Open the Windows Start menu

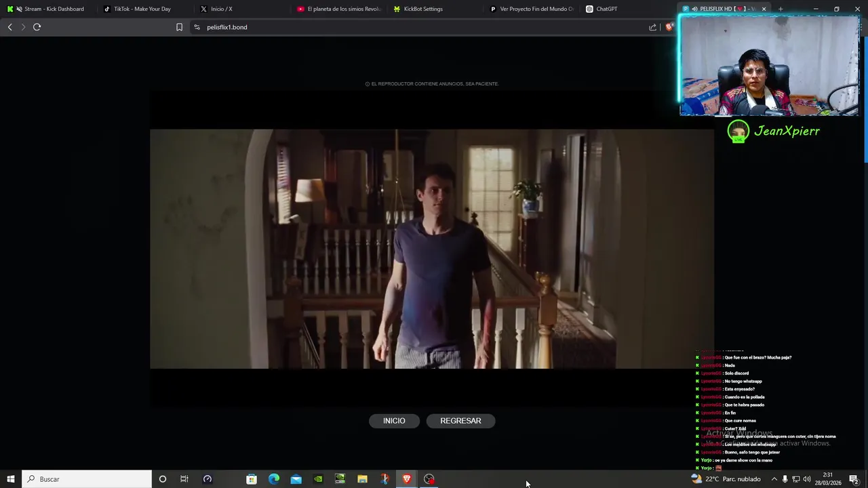10,479
